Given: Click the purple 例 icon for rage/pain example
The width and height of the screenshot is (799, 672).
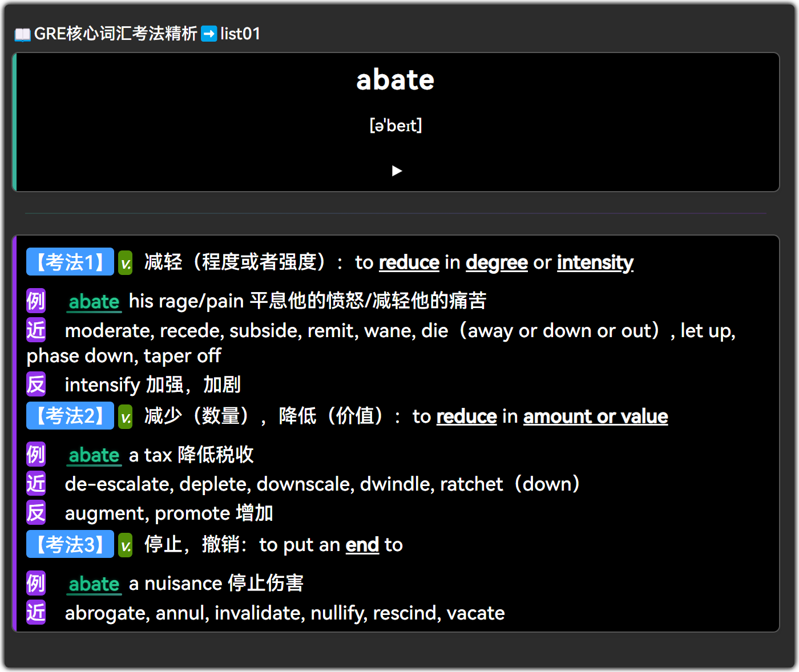Looking at the screenshot, I should click(x=36, y=301).
